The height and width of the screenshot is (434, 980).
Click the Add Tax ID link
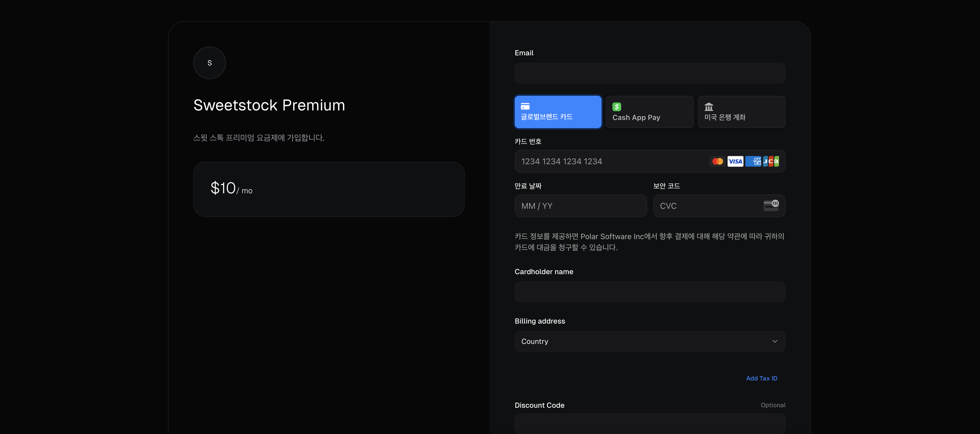(x=762, y=378)
